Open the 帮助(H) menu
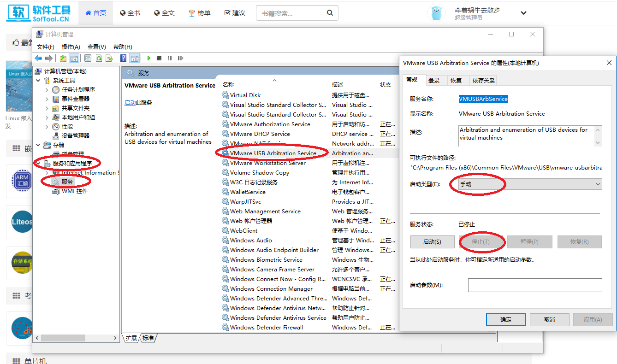The image size is (617, 364). (123, 47)
